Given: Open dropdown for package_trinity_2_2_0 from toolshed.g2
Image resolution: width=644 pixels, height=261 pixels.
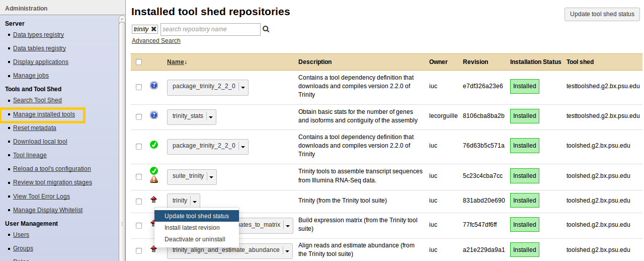Looking at the screenshot, I should click(243, 147).
